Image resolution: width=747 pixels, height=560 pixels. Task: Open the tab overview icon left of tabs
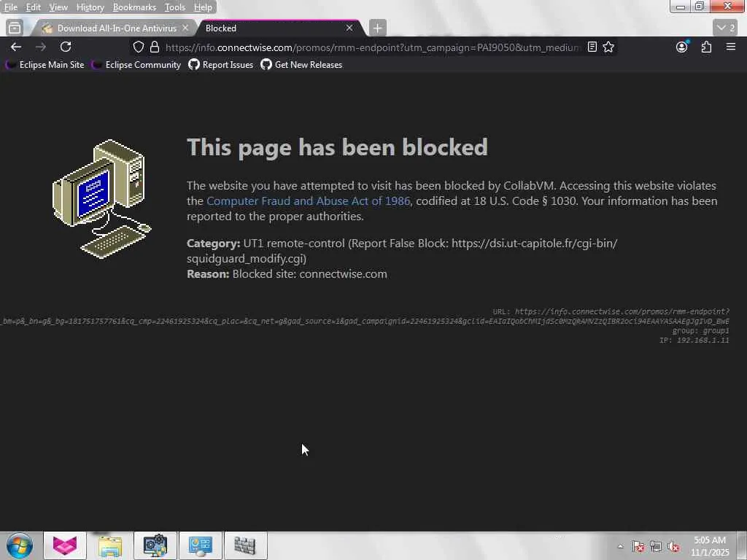15,28
